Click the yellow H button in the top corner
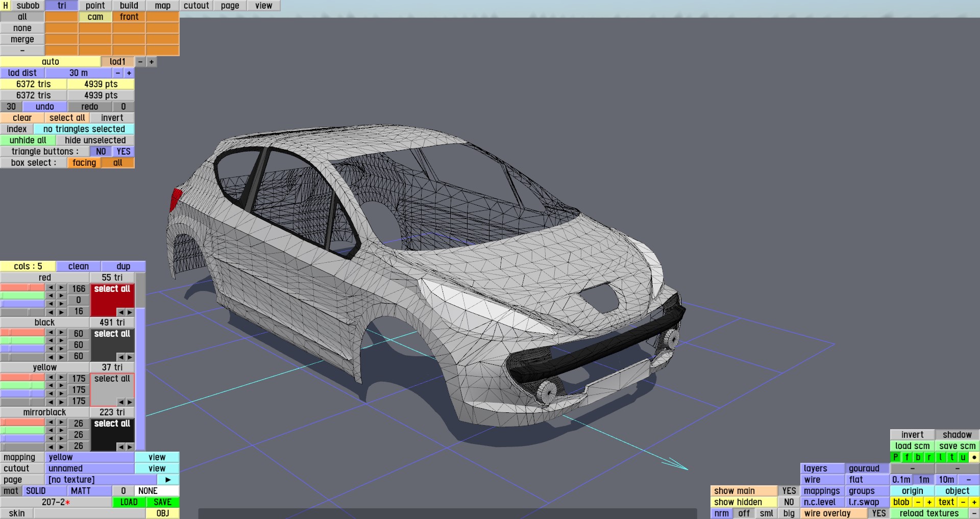The width and height of the screenshot is (980, 519). tap(6, 6)
